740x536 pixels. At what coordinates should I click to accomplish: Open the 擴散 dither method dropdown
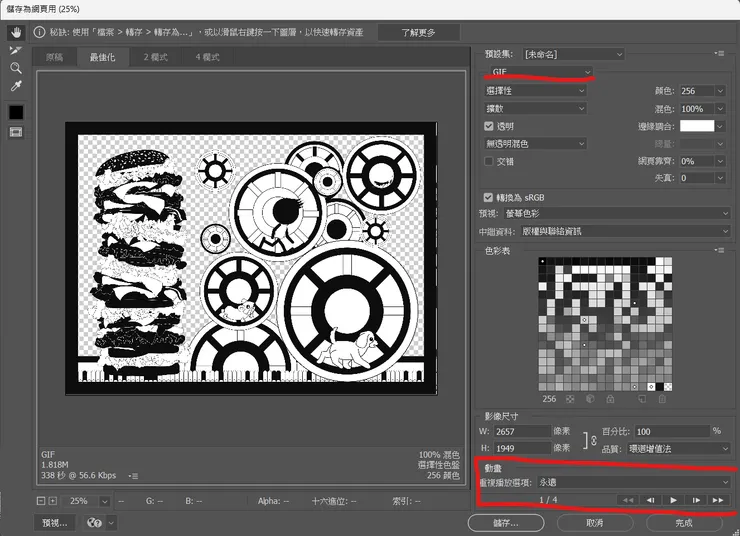pos(536,109)
